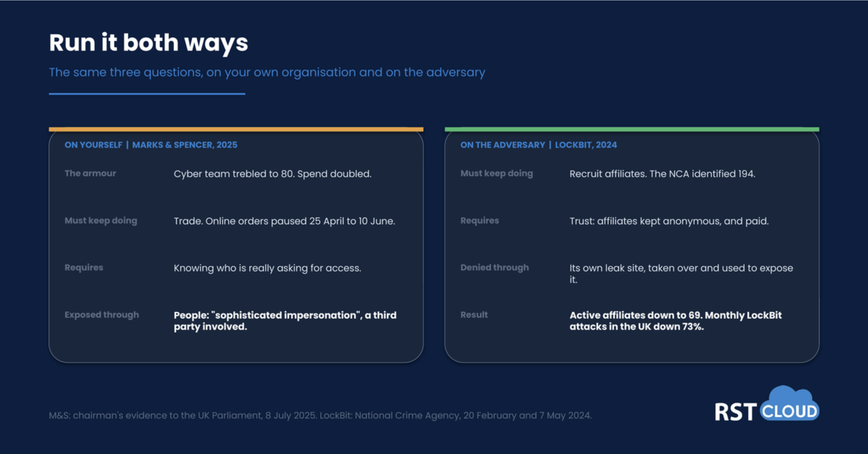Screen dimensions: 868x454
Task: Click 'Must keep doing' in LockBit card
Action: click(x=497, y=173)
